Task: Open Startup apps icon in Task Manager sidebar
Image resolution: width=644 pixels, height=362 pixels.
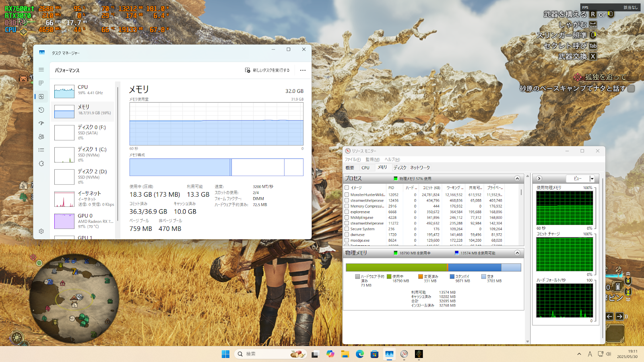Action: click(41, 123)
